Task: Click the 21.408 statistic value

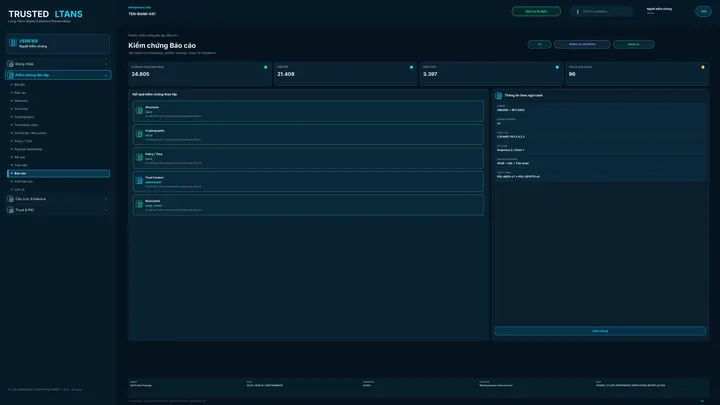Action: (286, 74)
